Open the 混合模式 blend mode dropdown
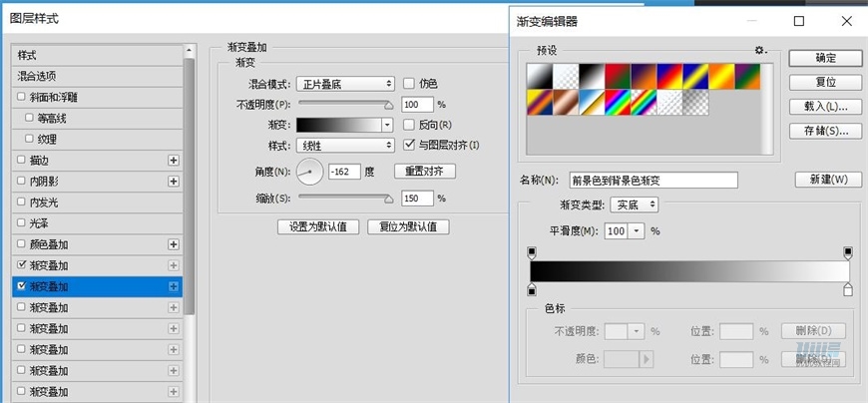The height and width of the screenshot is (403, 868). pos(346,84)
